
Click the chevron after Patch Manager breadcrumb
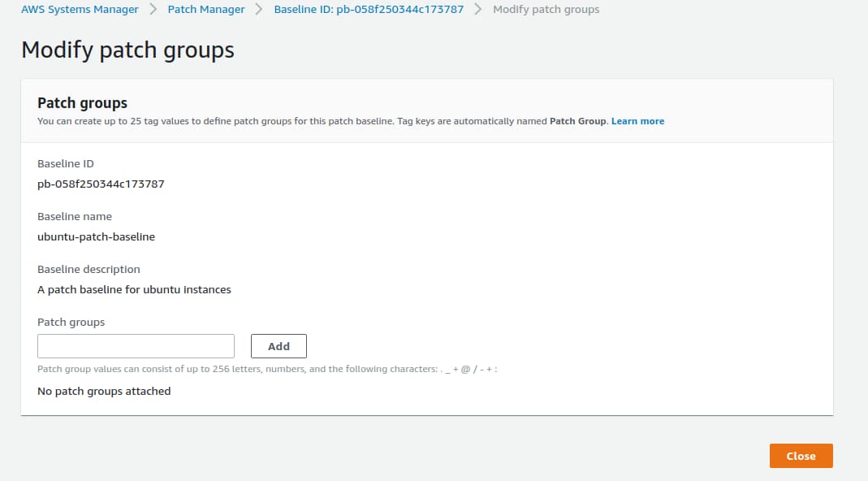click(x=259, y=10)
